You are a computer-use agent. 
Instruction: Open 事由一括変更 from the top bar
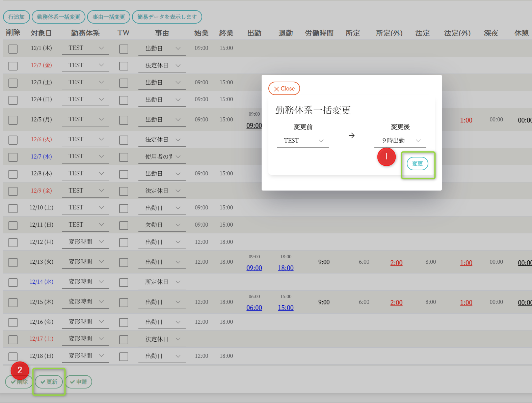[x=109, y=17]
